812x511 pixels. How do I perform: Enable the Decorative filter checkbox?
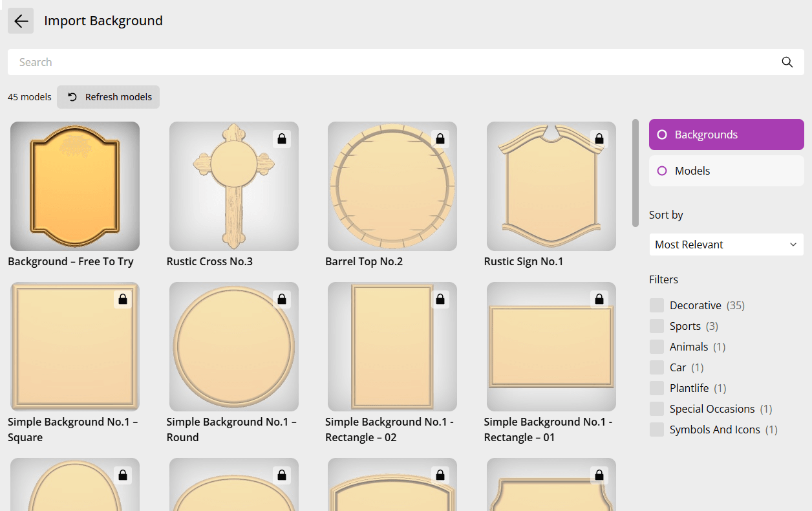[x=657, y=305]
